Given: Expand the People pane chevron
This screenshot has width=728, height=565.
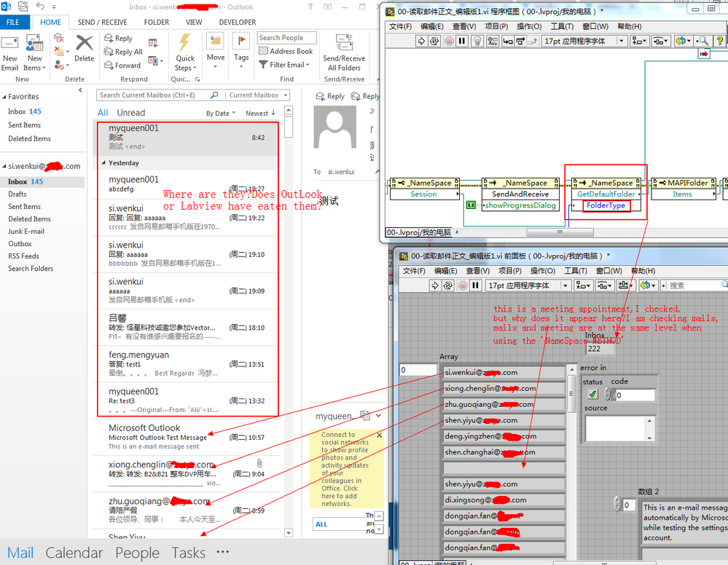Looking at the screenshot, I should pos(378,416).
